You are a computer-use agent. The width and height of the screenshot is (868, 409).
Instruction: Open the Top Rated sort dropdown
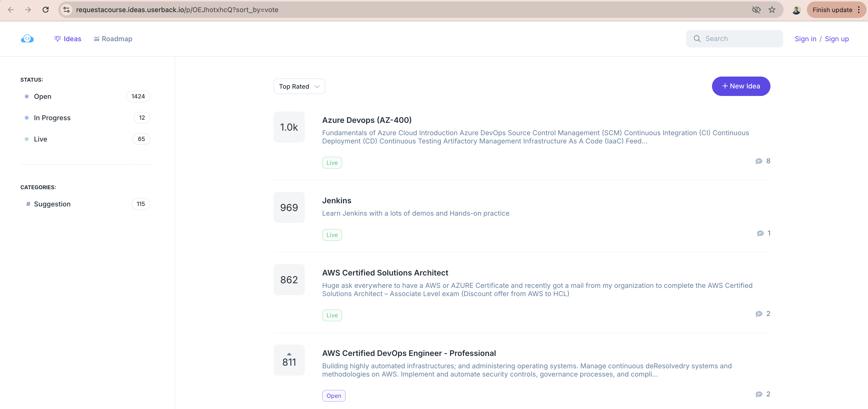(x=299, y=87)
